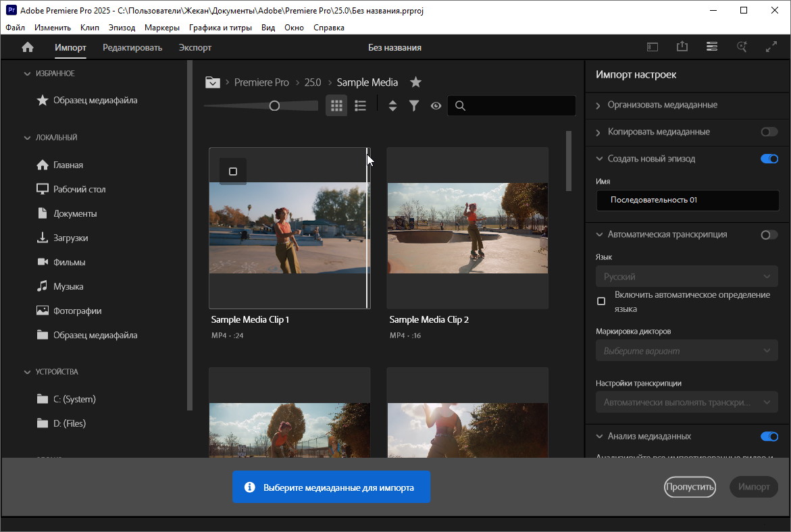
Task: Open the progress dashboard icon
Action: tap(712, 47)
